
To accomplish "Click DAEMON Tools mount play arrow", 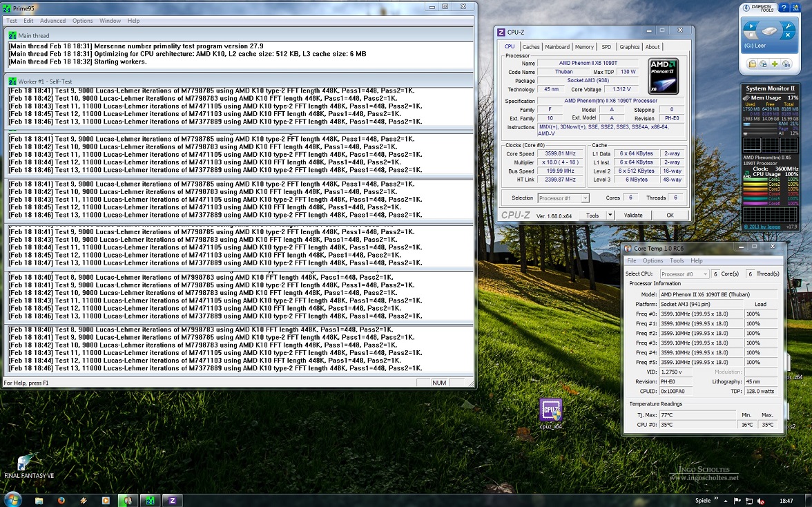I will coord(751,26).
